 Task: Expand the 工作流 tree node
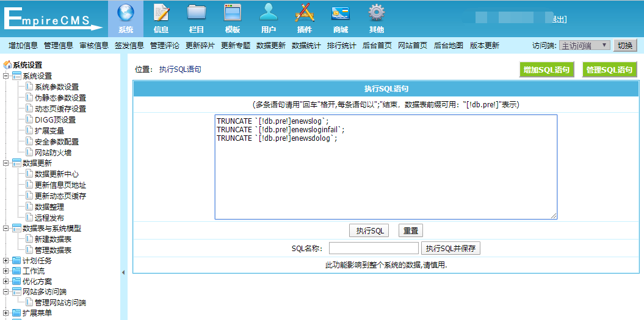pos(5,271)
